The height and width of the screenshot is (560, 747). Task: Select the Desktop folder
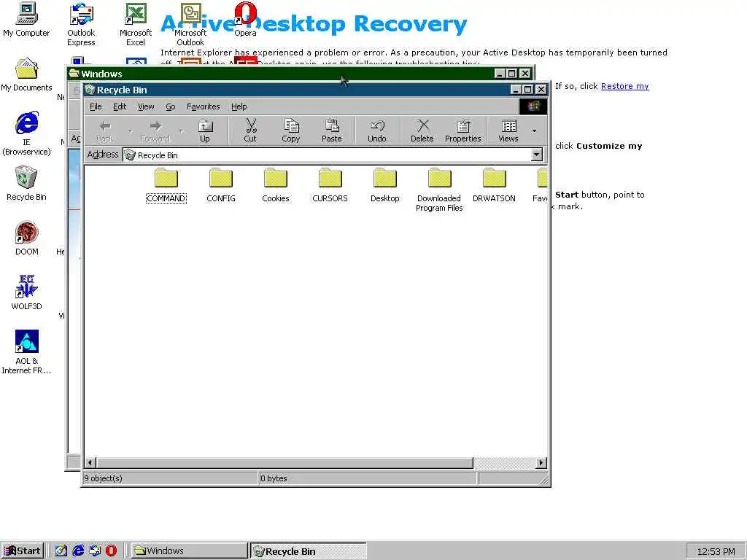click(x=385, y=186)
